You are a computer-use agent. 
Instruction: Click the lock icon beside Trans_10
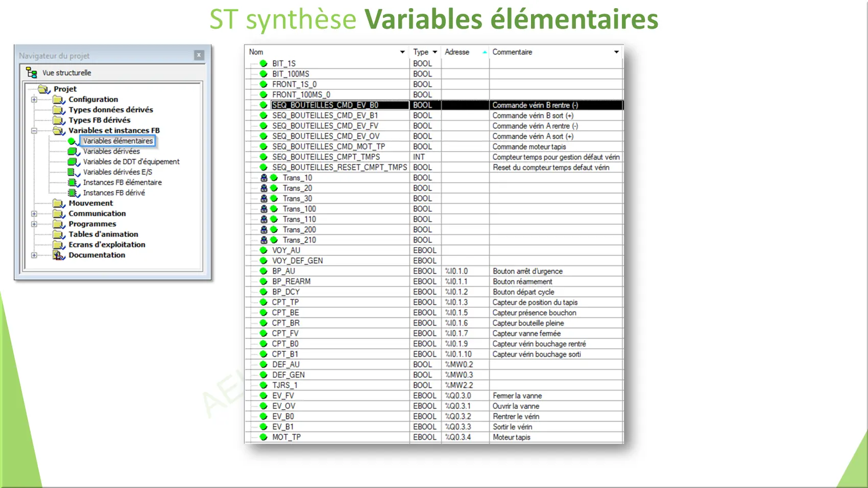click(264, 178)
